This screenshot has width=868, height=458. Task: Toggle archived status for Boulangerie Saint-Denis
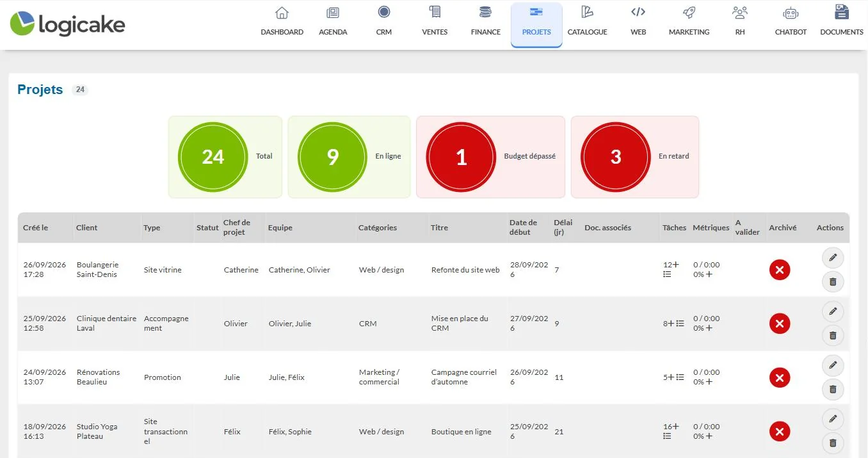tap(780, 270)
